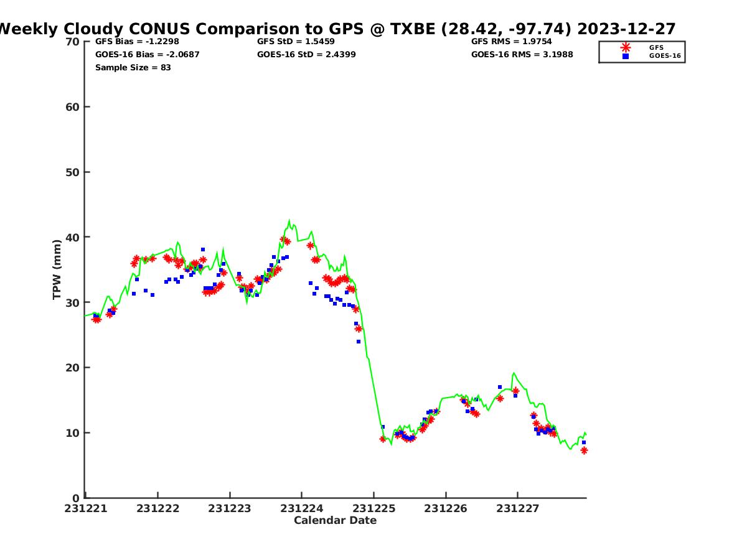This screenshot has height=560, width=747.
Task: Click the y-axis tick label 10
Action: tap(73, 433)
